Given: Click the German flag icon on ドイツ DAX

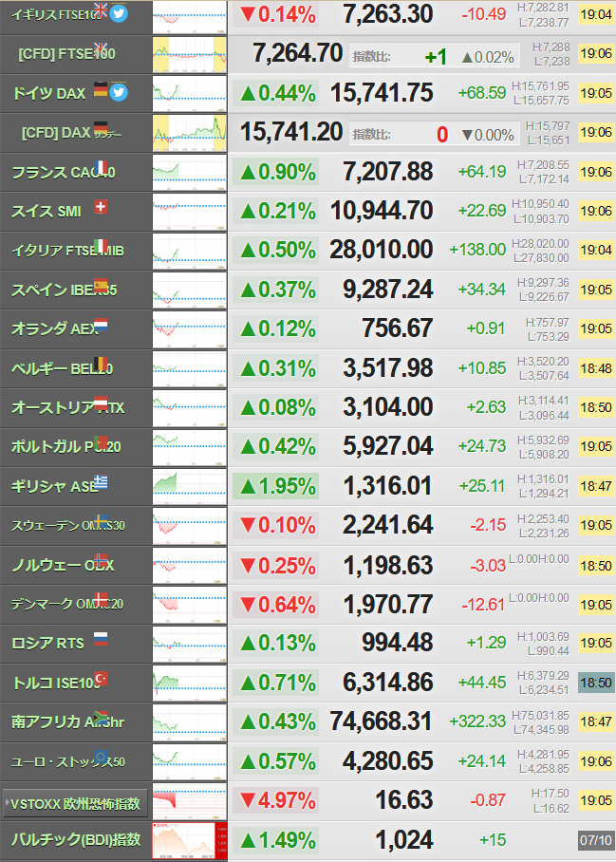Looking at the screenshot, I should point(101,89).
